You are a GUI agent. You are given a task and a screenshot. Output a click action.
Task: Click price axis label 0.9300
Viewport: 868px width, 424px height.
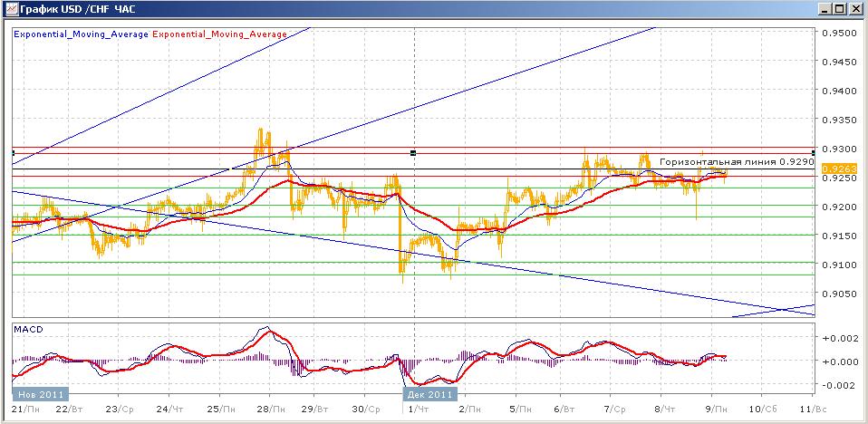840,149
